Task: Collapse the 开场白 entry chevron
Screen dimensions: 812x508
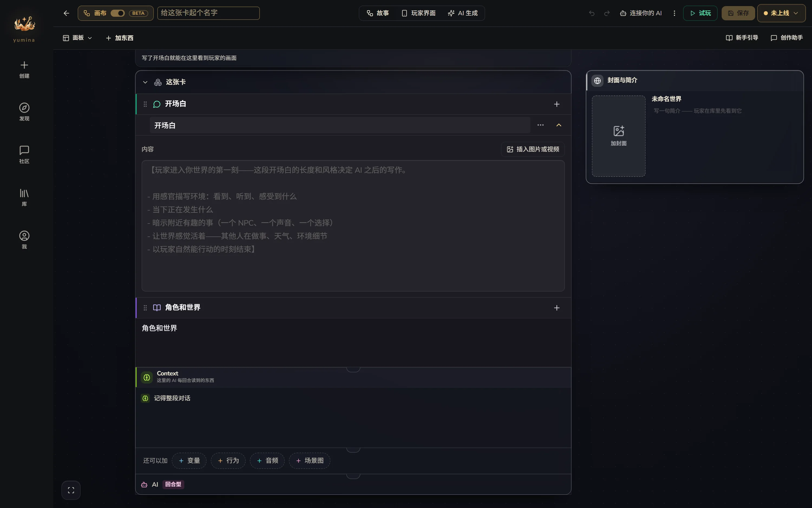Action: point(559,125)
